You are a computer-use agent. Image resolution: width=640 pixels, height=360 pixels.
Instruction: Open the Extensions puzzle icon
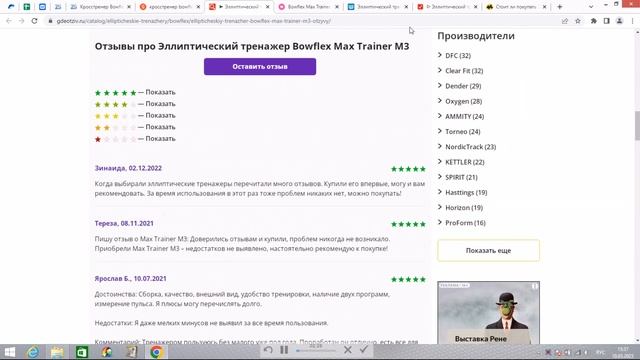[594, 21]
